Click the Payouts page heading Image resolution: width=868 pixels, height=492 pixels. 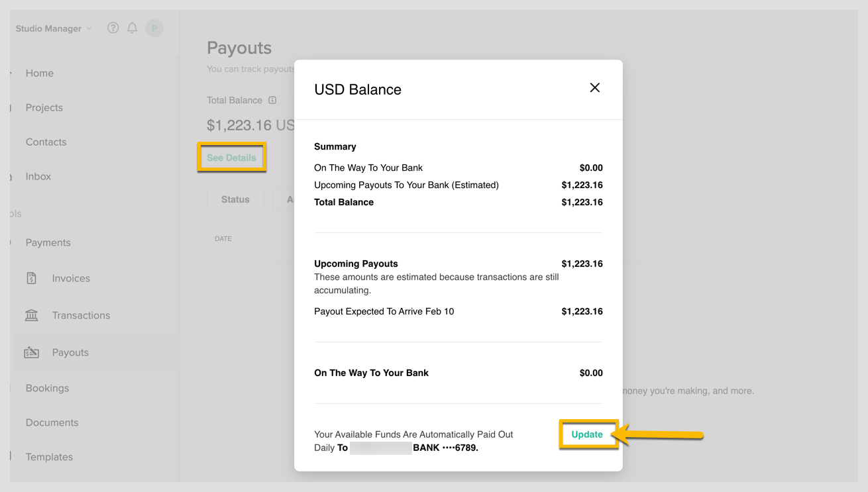click(239, 48)
